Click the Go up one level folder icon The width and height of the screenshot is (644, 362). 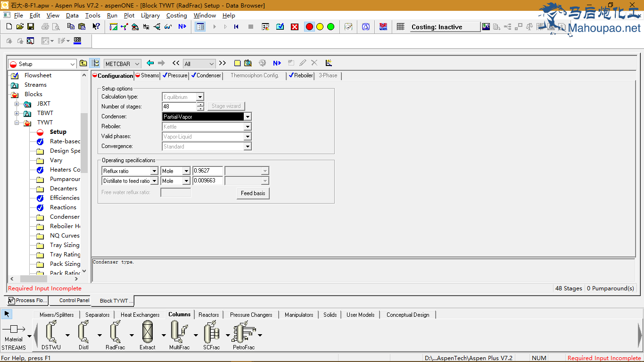[x=83, y=63]
